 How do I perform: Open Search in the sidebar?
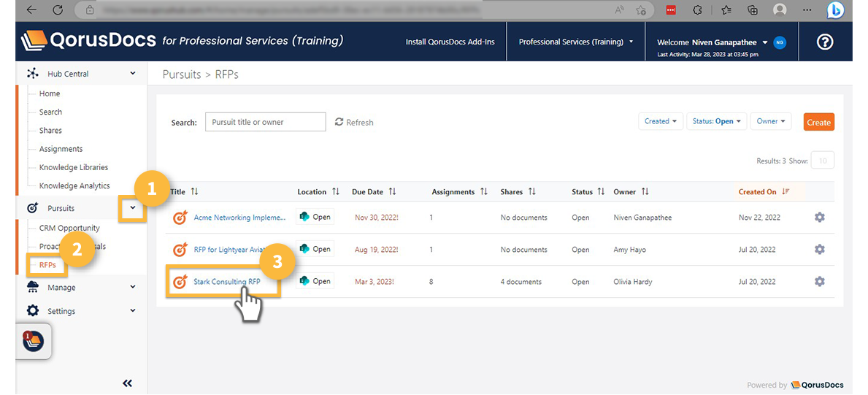pos(50,112)
